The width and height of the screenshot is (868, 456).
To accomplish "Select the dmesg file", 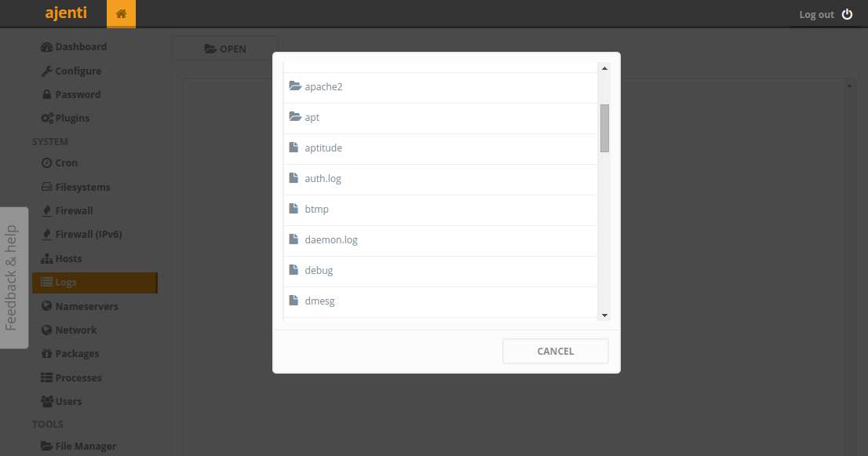I will (440, 302).
